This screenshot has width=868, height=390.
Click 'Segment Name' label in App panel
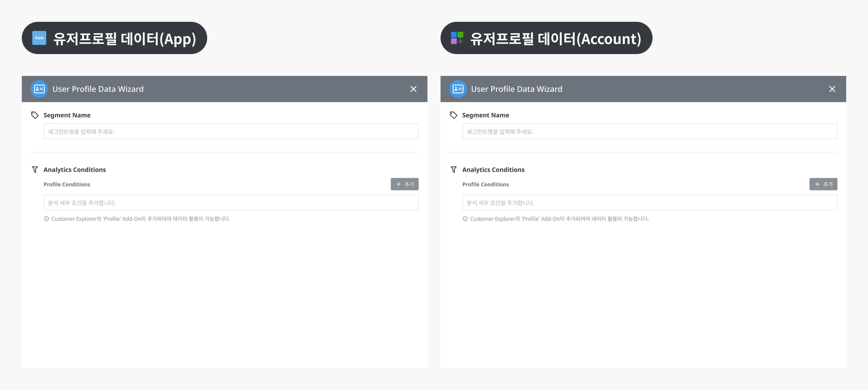click(x=67, y=115)
